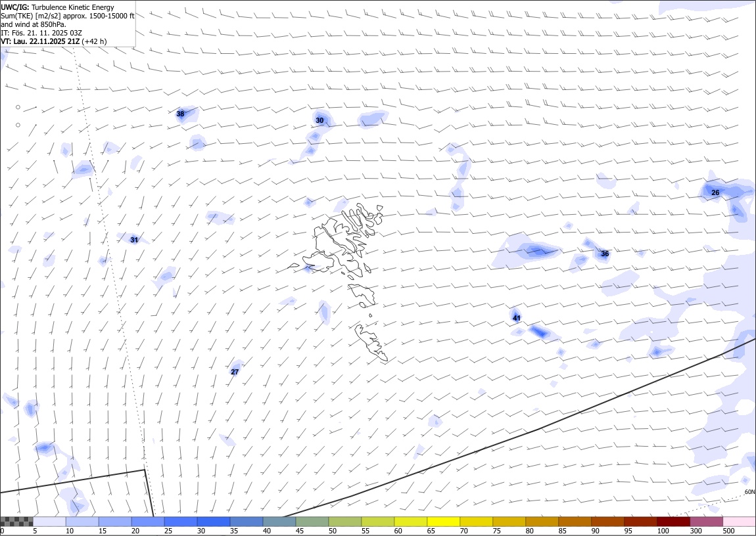Click the legend tick label 25
The height and width of the screenshot is (536, 756).
click(x=168, y=531)
